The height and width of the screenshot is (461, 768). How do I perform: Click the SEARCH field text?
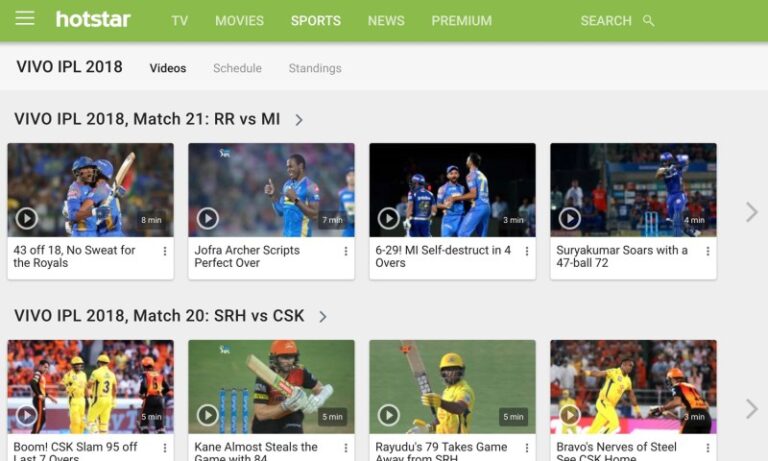pyautogui.click(x=606, y=21)
